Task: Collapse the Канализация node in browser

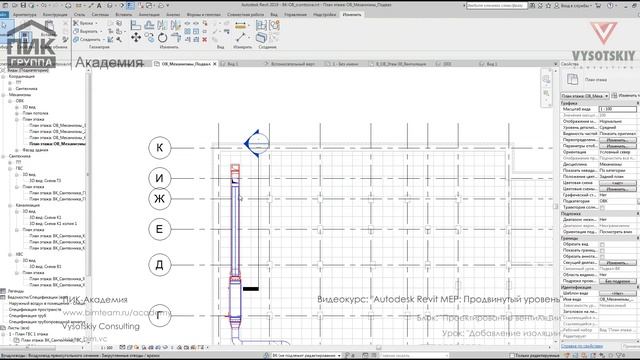Action: [x=10, y=205]
